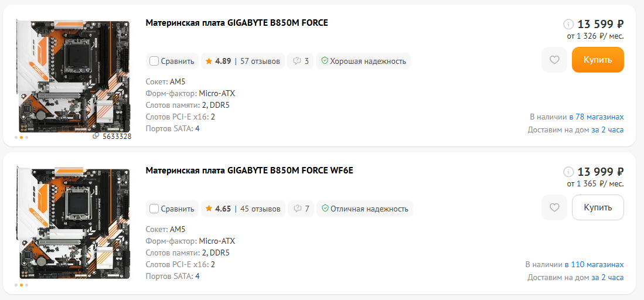This screenshot has width=644, height=300.
Task: Click price 13 599 ₽
Action: (601, 24)
